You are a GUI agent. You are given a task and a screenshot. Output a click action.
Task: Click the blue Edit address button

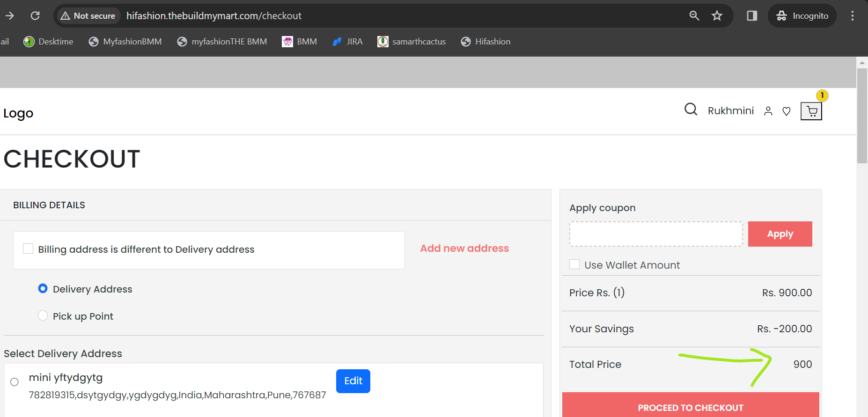pos(353,381)
